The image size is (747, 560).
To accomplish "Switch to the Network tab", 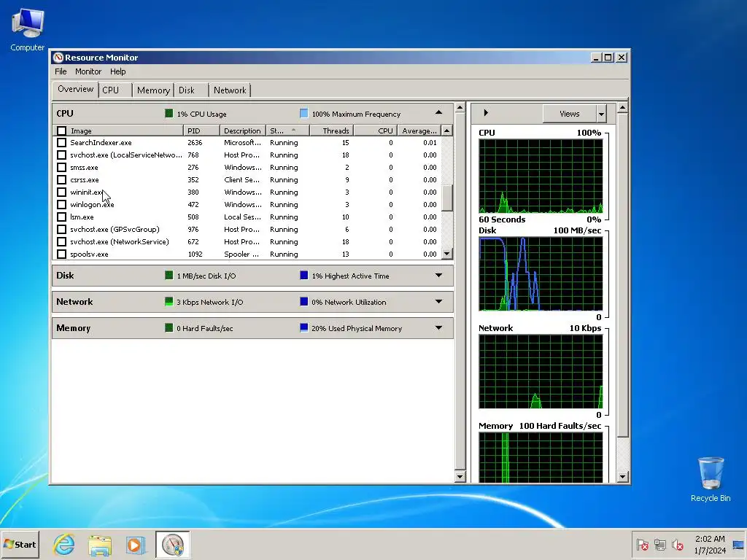I will [230, 90].
